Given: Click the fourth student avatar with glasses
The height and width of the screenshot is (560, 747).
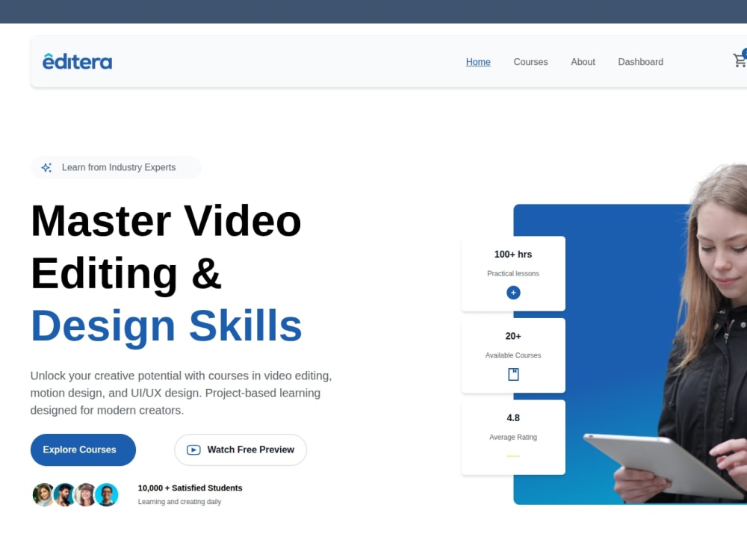Looking at the screenshot, I should [107, 495].
